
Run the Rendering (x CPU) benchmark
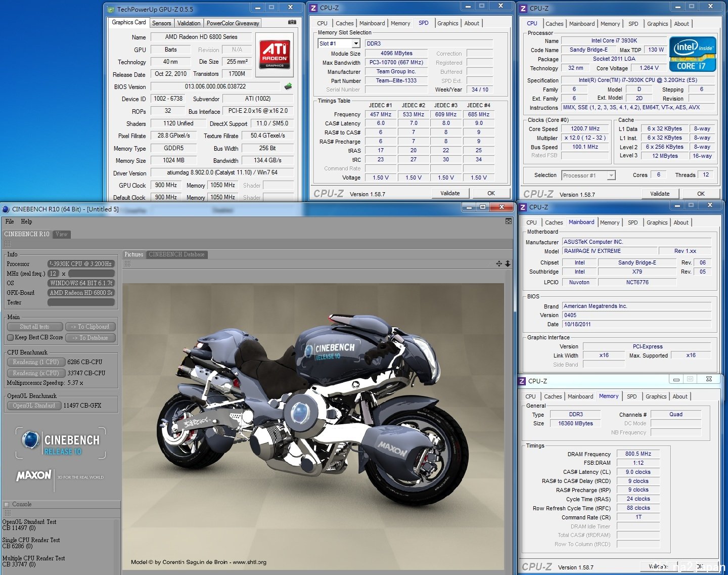click(36, 373)
